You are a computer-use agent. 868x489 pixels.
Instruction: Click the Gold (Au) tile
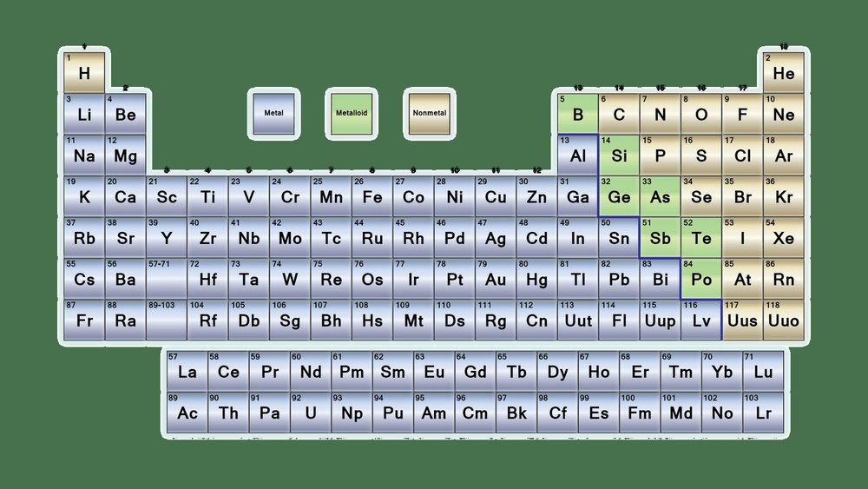[496, 279]
